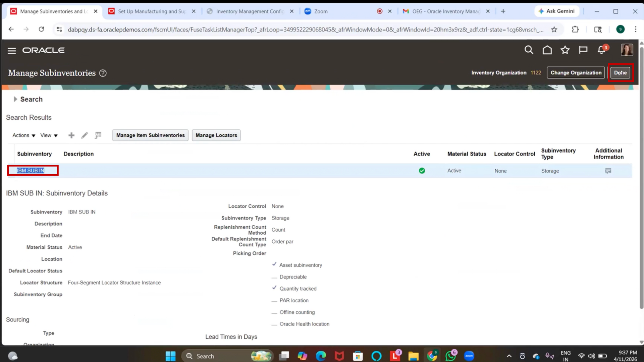Click the page vertical scrollbar
Viewport: 644px width, 362px height.
pyautogui.click(x=641, y=178)
